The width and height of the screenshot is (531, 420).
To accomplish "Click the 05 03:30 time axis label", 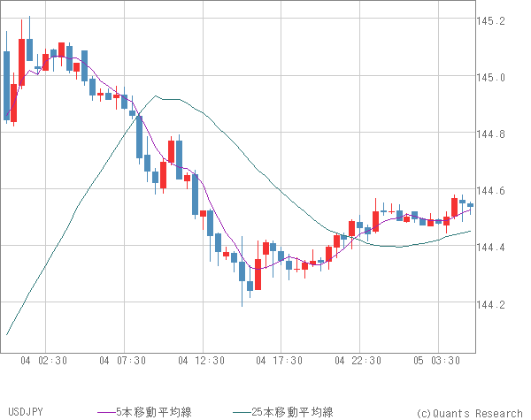I will point(437,361).
